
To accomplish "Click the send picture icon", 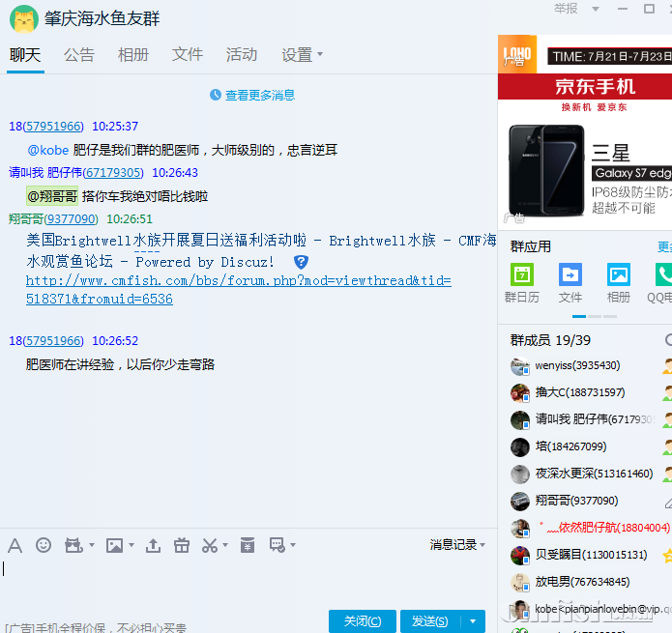I will 114,545.
